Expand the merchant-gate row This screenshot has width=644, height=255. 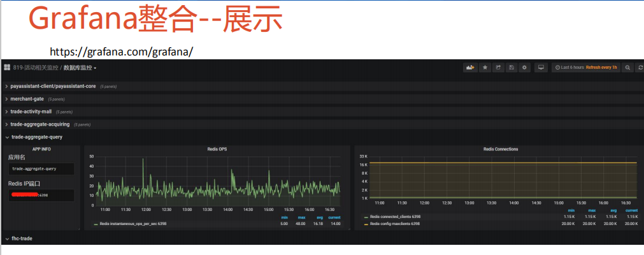(27, 99)
